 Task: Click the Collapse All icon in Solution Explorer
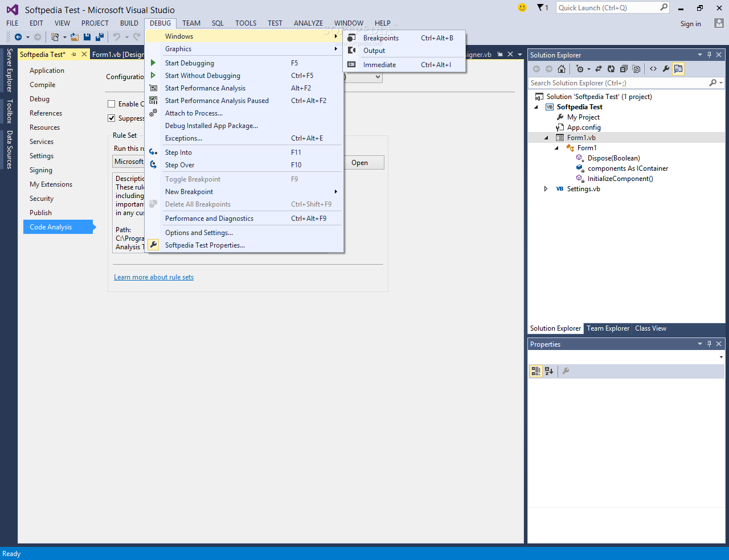point(624,69)
